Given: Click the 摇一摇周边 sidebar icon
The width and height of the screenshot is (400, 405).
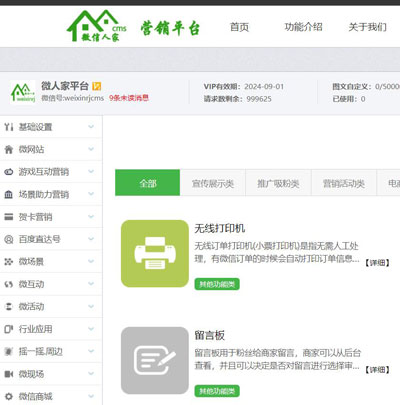Looking at the screenshot, I should click(x=9, y=351).
